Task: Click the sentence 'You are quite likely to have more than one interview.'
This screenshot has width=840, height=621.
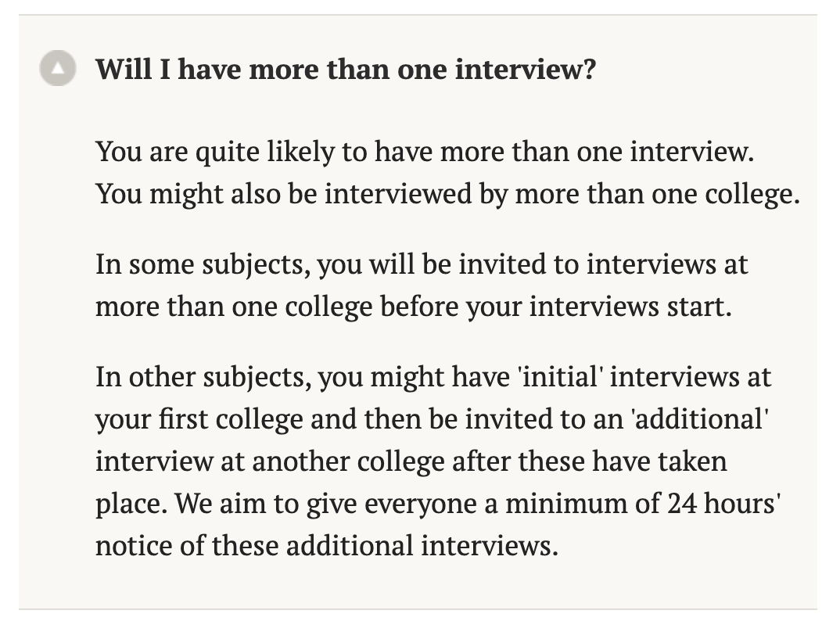Action: [x=424, y=152]
